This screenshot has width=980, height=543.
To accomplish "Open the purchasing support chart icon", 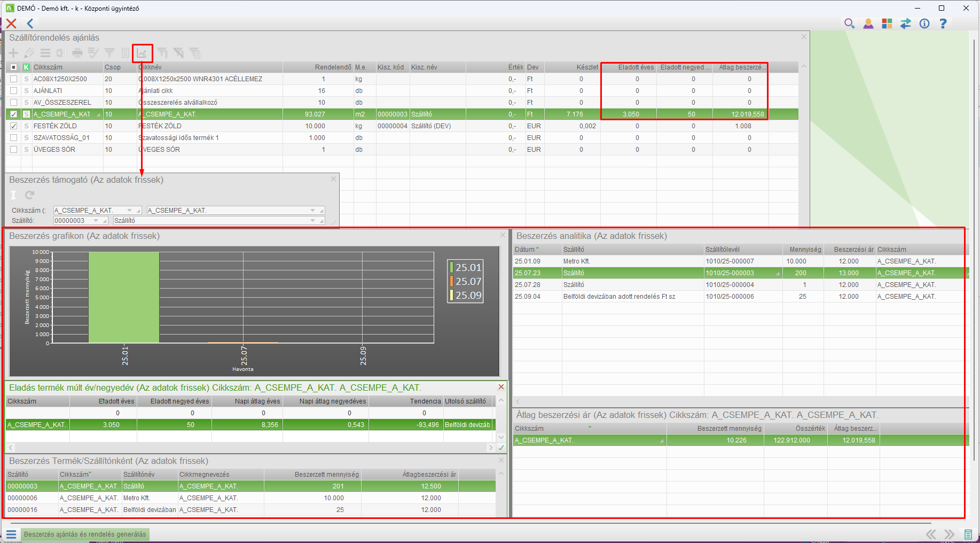I will point(142,53).
